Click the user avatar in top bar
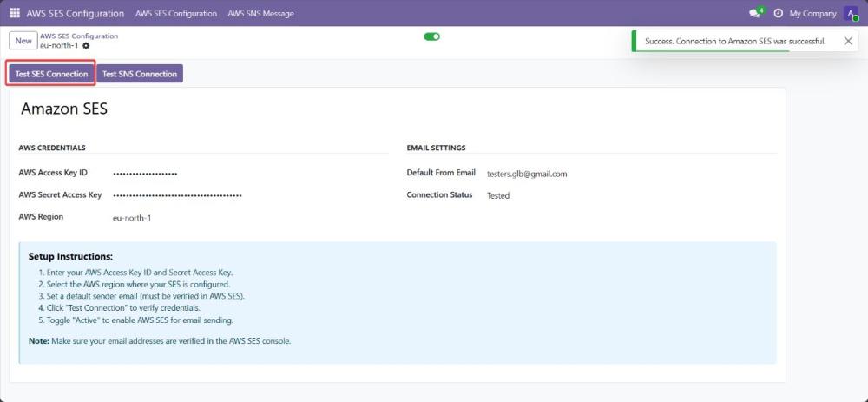Viewport: 868px width, 402px height. click(x=851, y=13)
